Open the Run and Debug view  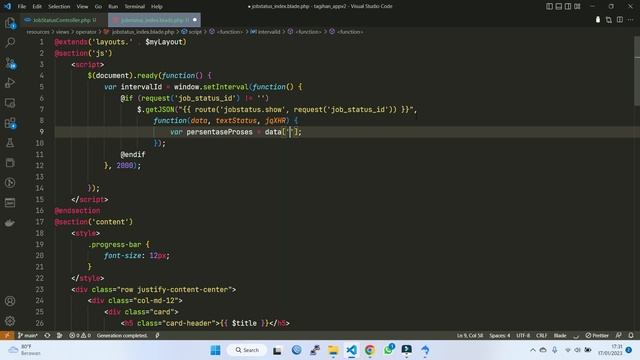click(10, 83)
